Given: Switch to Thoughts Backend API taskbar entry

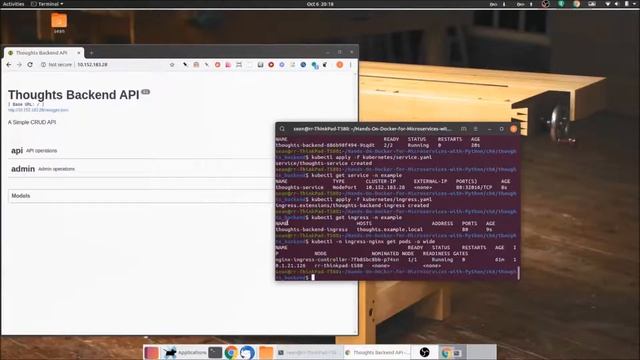Looking at the screenshot, I should pyautogui.click(x=377, y=352).
